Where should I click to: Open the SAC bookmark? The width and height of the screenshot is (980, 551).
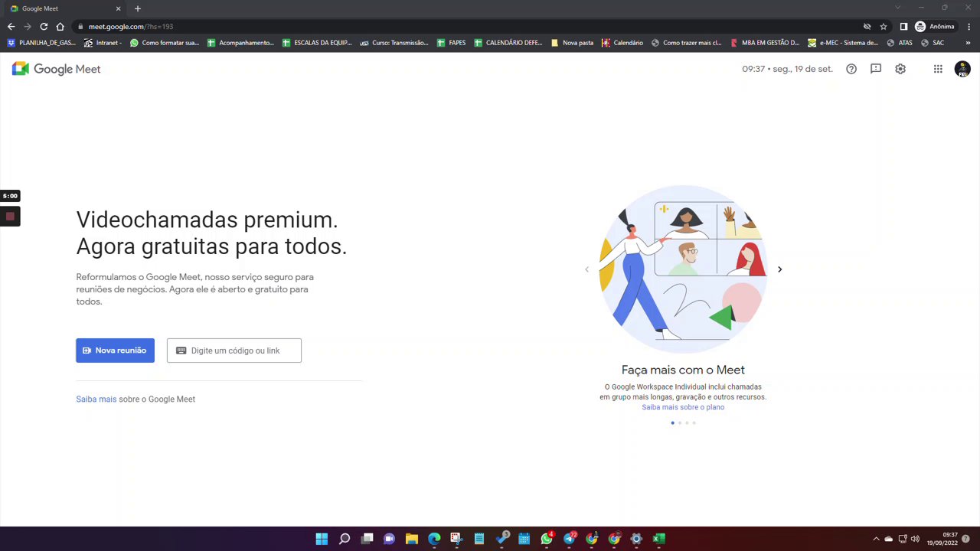coord(933,43)
